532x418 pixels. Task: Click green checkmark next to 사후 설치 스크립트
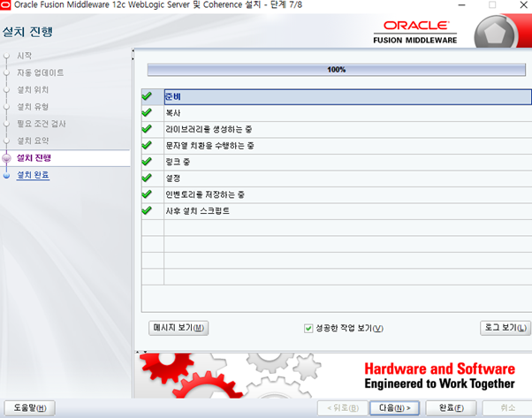147,210
